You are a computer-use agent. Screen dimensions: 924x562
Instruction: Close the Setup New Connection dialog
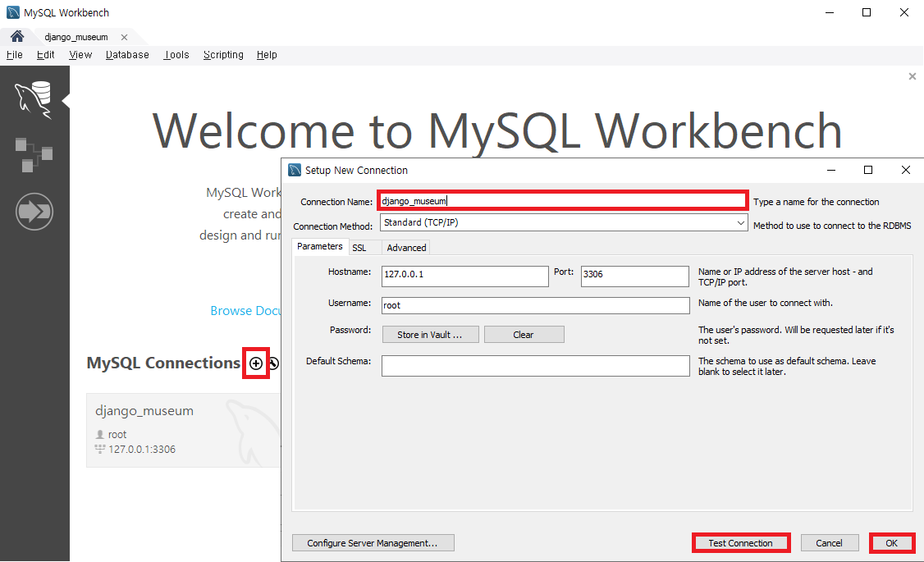906,171
